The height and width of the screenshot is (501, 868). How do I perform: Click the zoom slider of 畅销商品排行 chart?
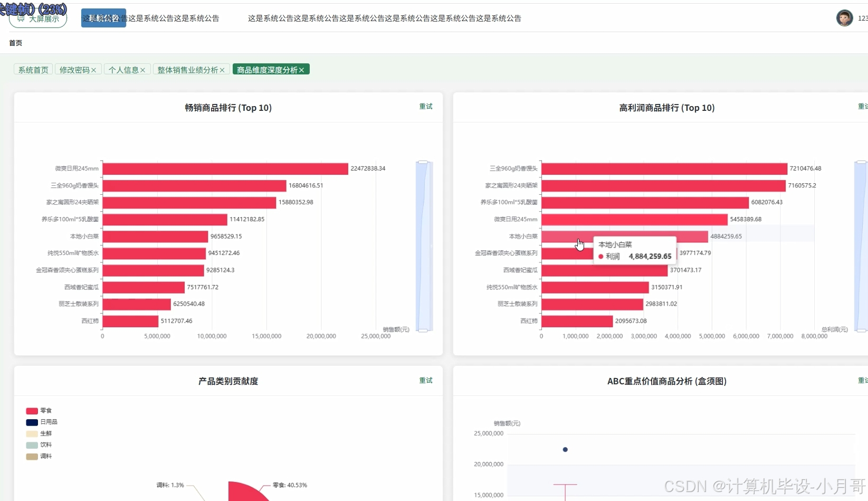423,246
